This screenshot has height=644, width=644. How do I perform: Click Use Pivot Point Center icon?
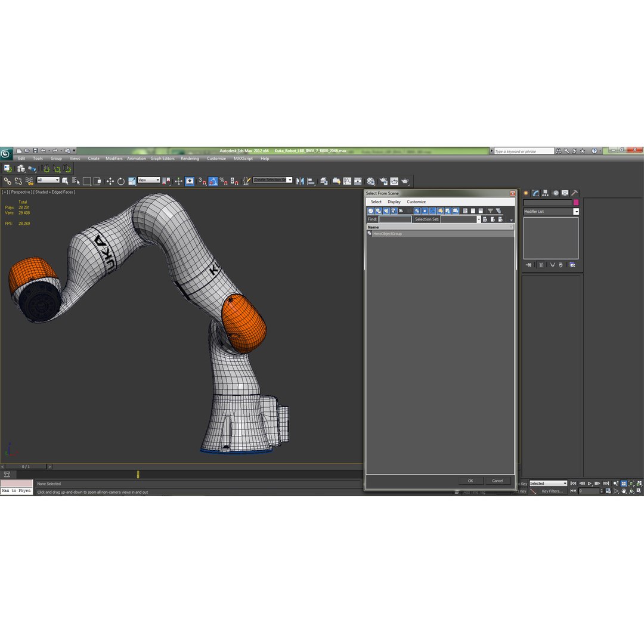coord(166,181)
